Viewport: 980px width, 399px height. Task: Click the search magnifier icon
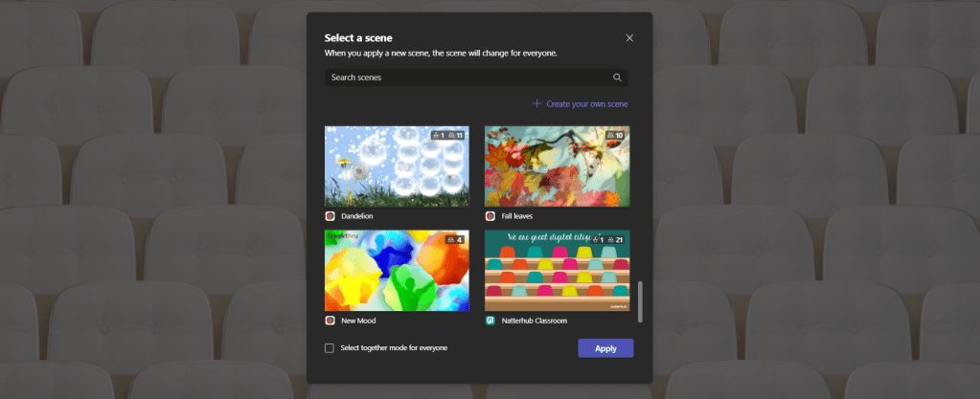[x=617, y=78]
